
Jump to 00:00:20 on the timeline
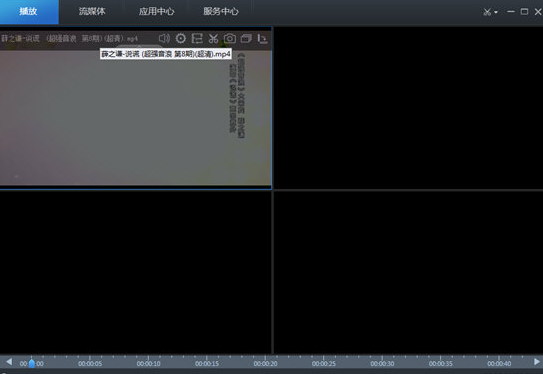[x=265, y=364]
